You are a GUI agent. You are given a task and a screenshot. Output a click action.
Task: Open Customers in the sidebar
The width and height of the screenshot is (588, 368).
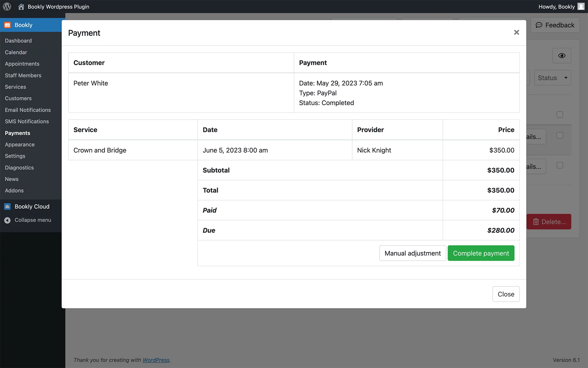tap(18, 98)
